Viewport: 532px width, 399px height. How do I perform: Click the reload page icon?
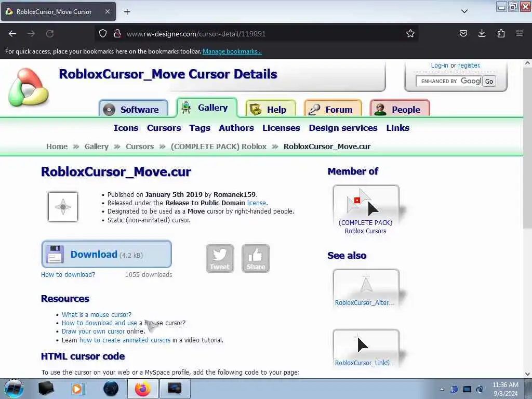coord(50,34)
